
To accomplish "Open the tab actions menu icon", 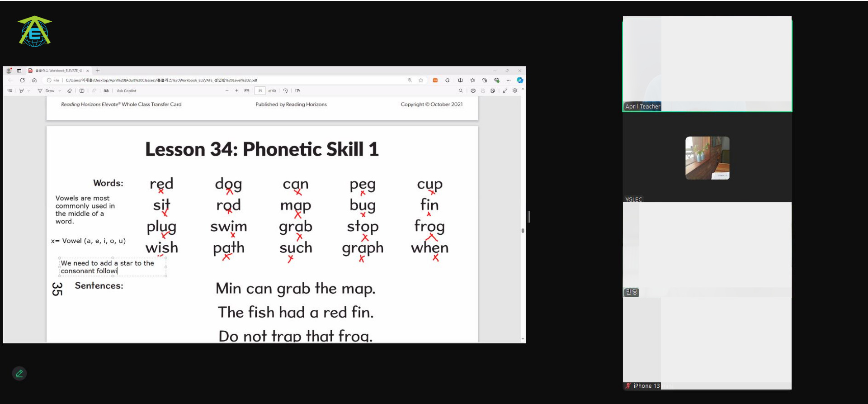I will 19,71.
